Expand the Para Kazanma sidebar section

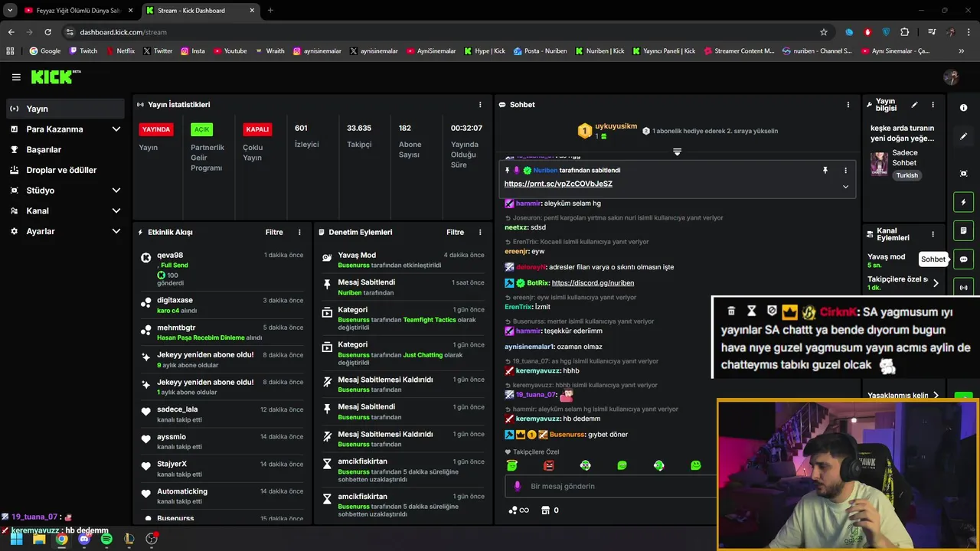click(65, 129)
